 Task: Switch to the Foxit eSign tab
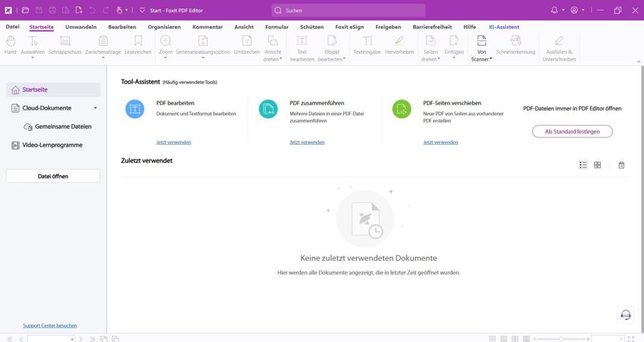click(x=349, y=27)
